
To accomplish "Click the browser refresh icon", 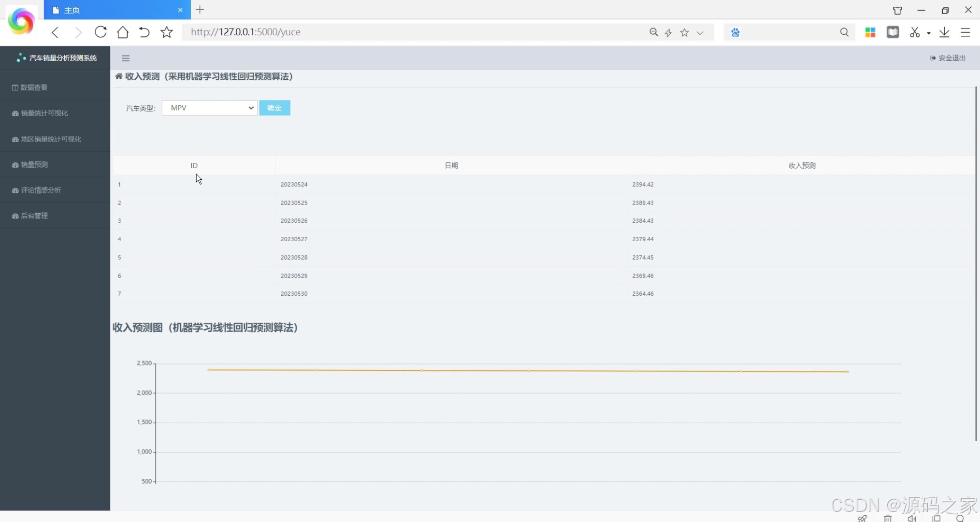I will [x=101, y=32].
